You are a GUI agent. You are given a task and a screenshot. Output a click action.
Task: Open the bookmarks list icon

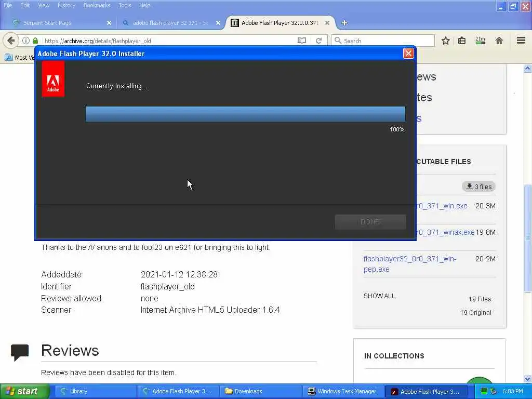tap(462, 41)
